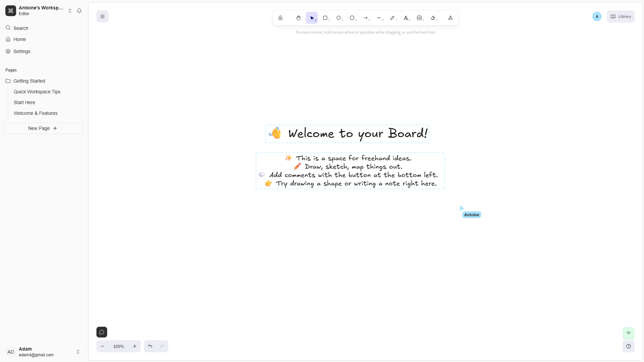Select the Ellipse shape tool

(x=352, y=18)
